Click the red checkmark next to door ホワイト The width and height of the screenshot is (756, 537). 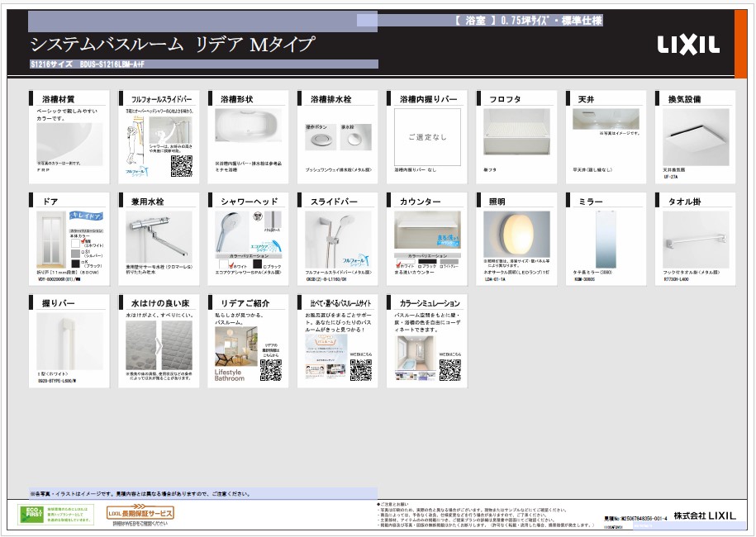(83, 240)
